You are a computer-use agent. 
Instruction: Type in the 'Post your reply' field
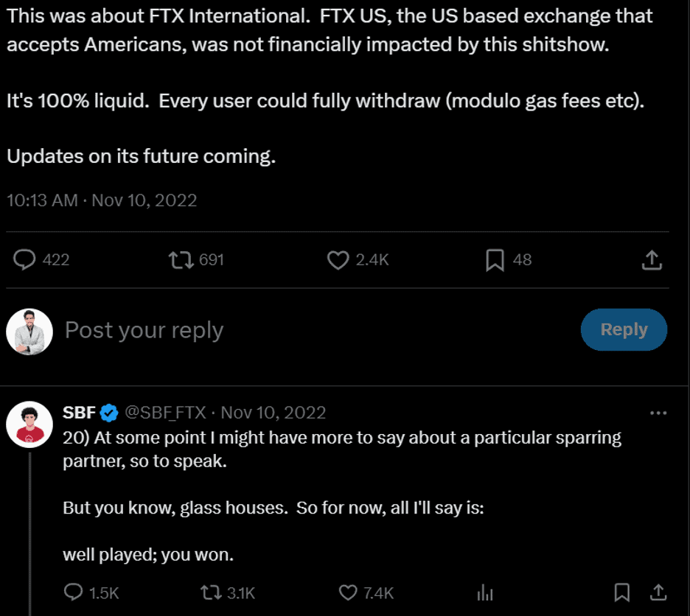coord(295,330)
